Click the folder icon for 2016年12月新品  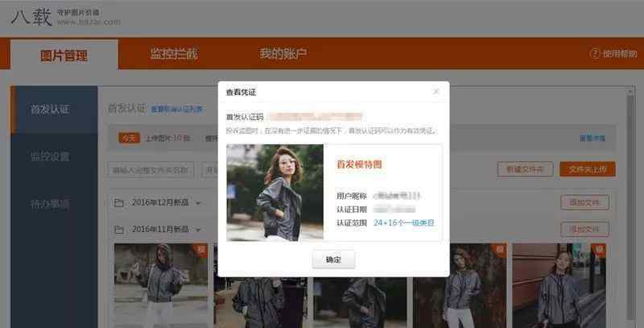[119, 202]
